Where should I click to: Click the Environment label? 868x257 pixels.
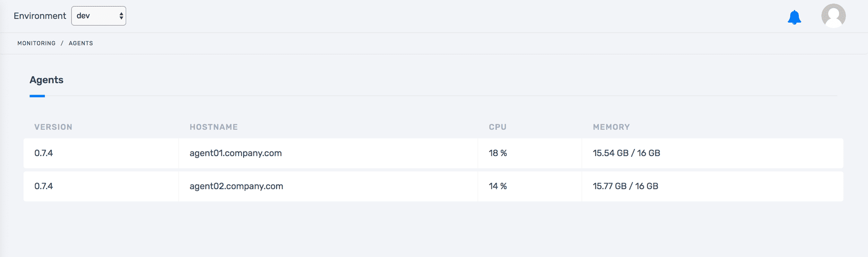40,16
